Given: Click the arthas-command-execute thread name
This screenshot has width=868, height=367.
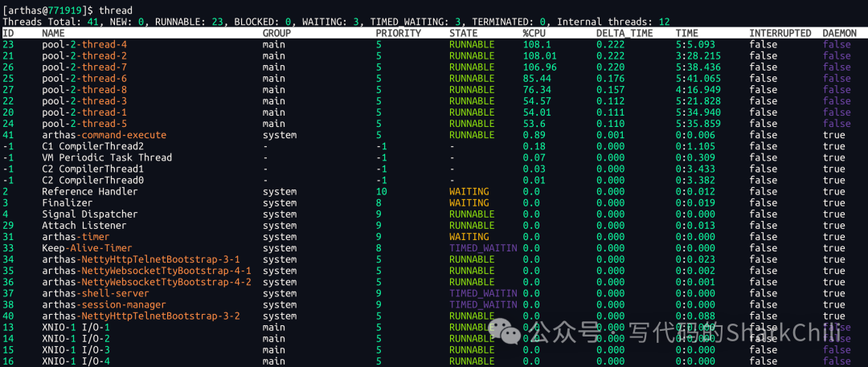Looking at the screenshot, I should [104, 135].
